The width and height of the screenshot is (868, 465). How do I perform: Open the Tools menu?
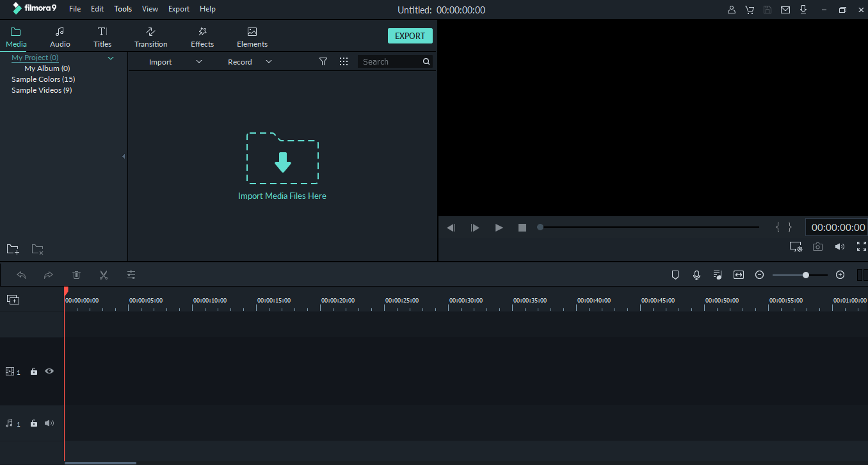click(122, 8)
